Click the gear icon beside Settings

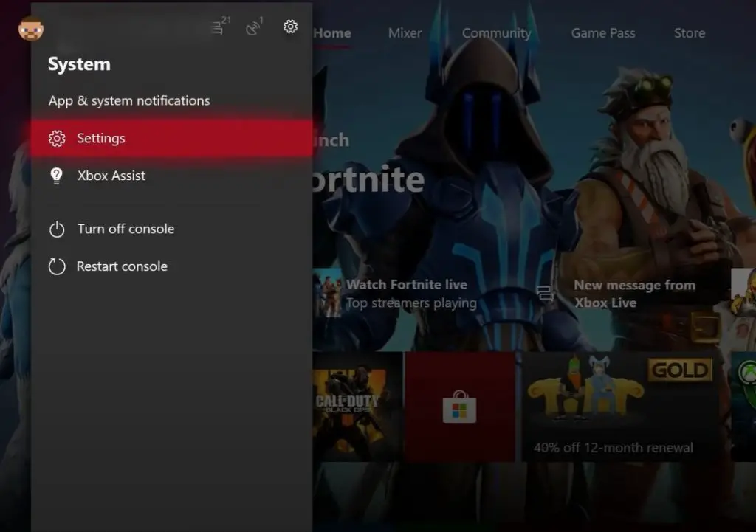pyautogui.click(x=57, y=138)
